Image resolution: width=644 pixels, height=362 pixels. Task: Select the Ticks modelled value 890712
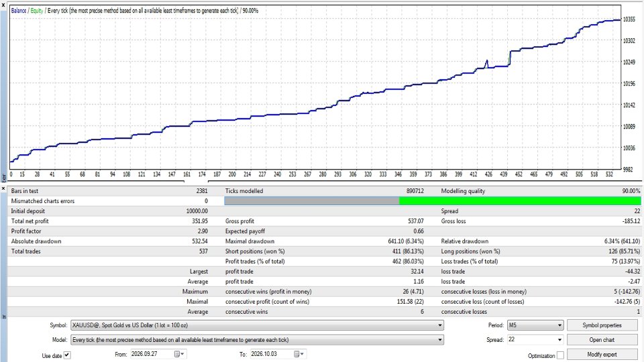coord(415,191)
